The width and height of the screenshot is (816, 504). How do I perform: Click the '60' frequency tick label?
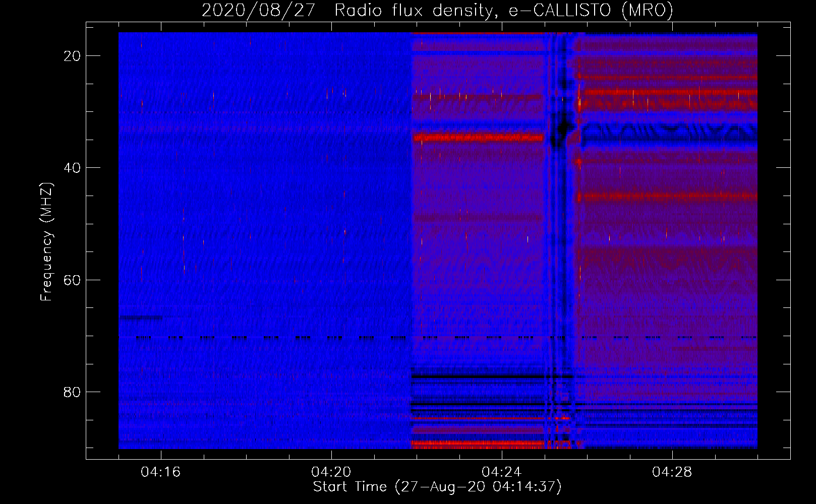click(73, 280)
